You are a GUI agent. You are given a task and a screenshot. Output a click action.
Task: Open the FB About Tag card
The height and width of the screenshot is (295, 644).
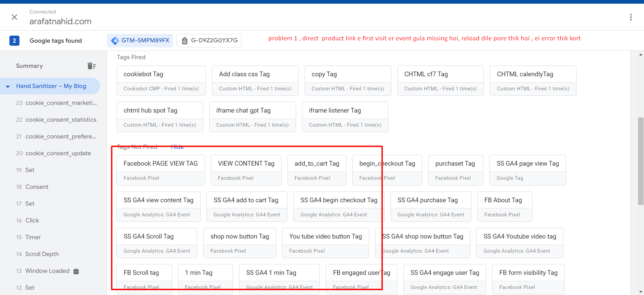point(505,207)
